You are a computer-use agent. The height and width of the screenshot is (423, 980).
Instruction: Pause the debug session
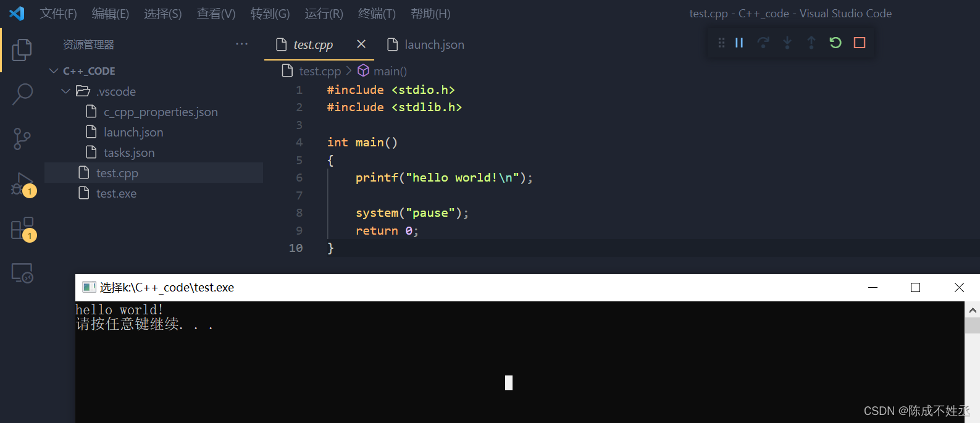(739, 43)
